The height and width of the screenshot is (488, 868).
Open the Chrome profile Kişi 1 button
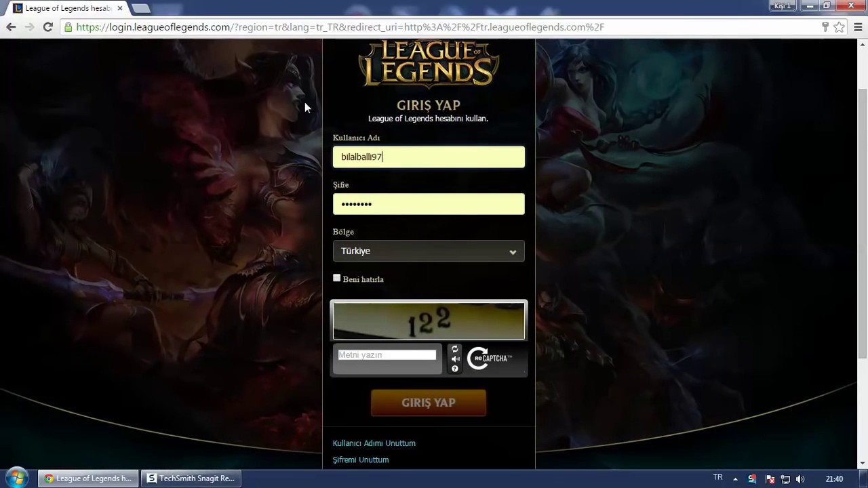pyautogui.click(x=783, y=5)
